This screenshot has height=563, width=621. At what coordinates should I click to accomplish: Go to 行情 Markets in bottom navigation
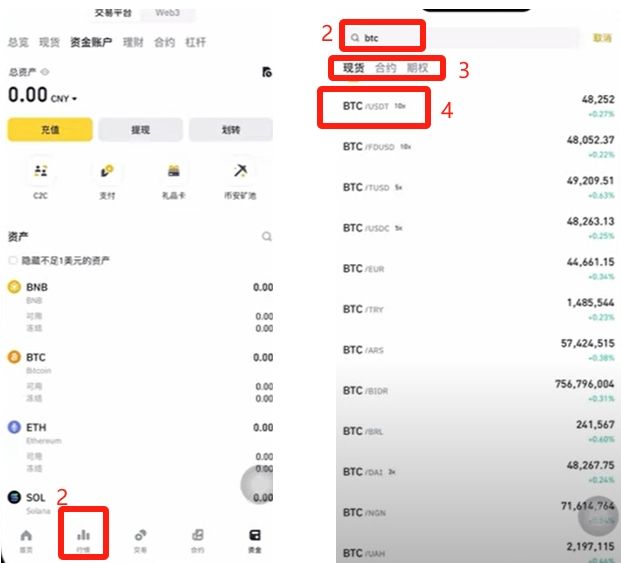click(83, 538)
